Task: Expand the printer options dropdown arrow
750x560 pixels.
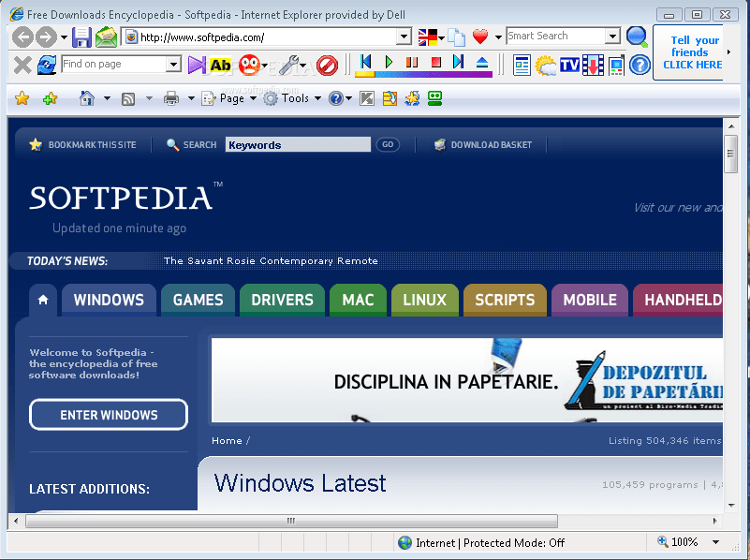Action: (191, 98)
